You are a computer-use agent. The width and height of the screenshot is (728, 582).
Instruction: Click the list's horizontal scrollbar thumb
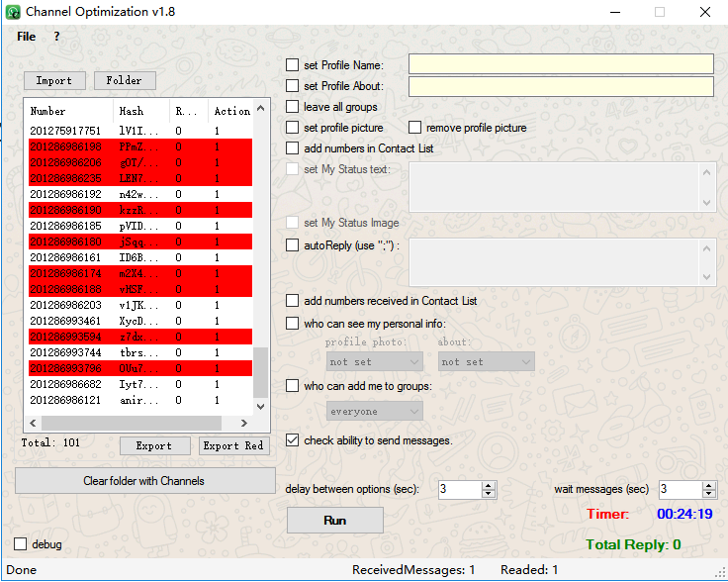(132, 423)
